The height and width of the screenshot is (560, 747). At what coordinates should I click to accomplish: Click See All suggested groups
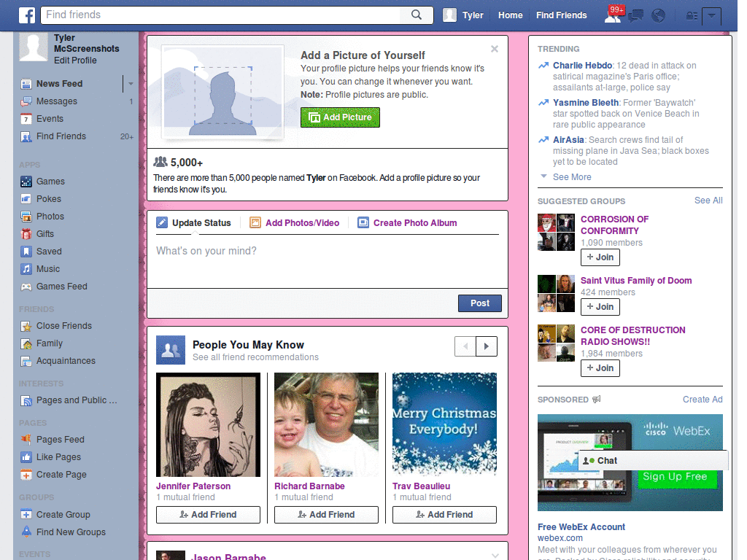pyautogui.click(x=708, y=201)
